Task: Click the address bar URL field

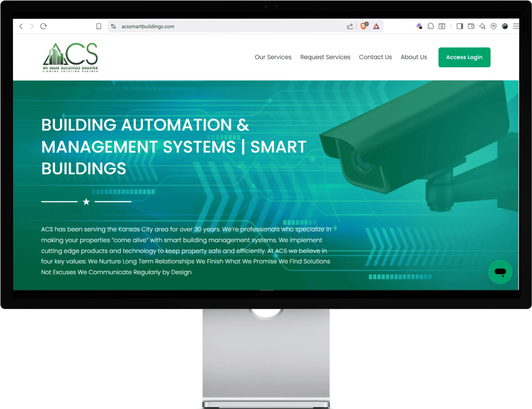Action: click(219, 26)
